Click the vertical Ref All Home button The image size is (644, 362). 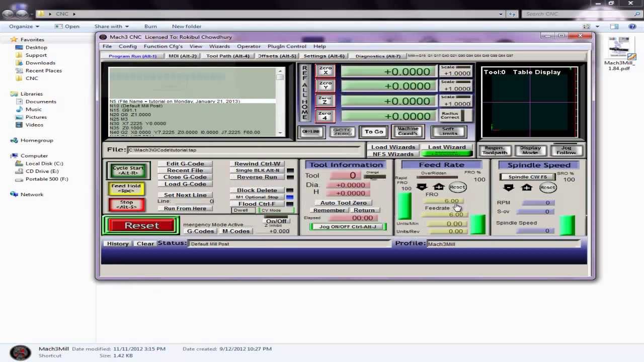(x=304, y=93)
